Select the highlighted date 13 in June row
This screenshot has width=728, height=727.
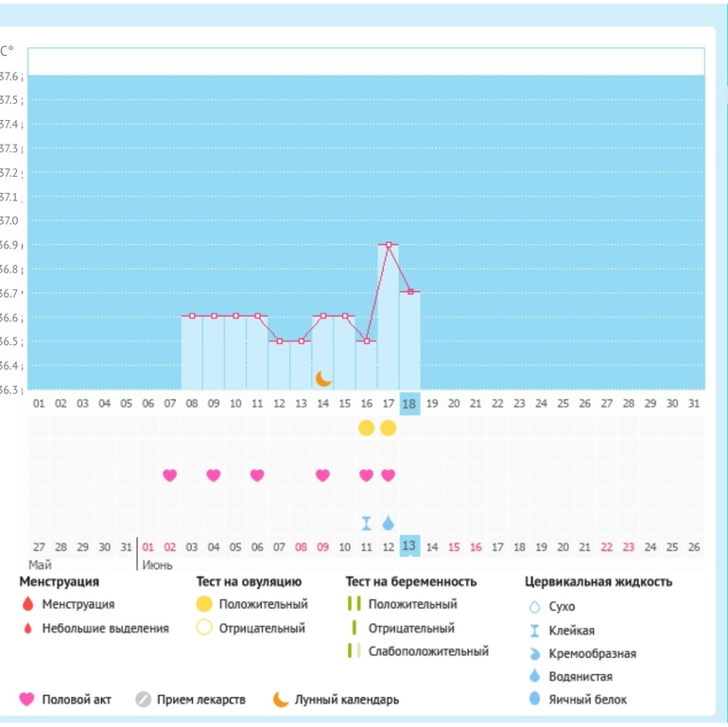[x=409, y=546]
